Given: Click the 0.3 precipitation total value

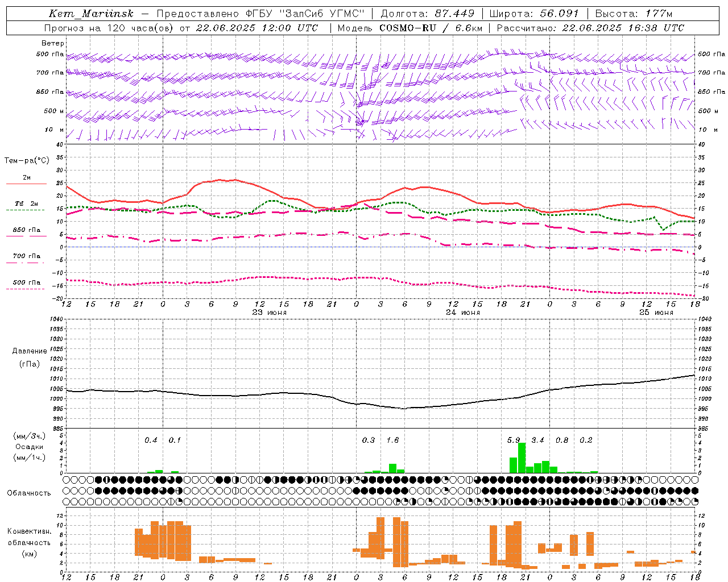Looking at the screenshot, I should click(x=369, y=440).
